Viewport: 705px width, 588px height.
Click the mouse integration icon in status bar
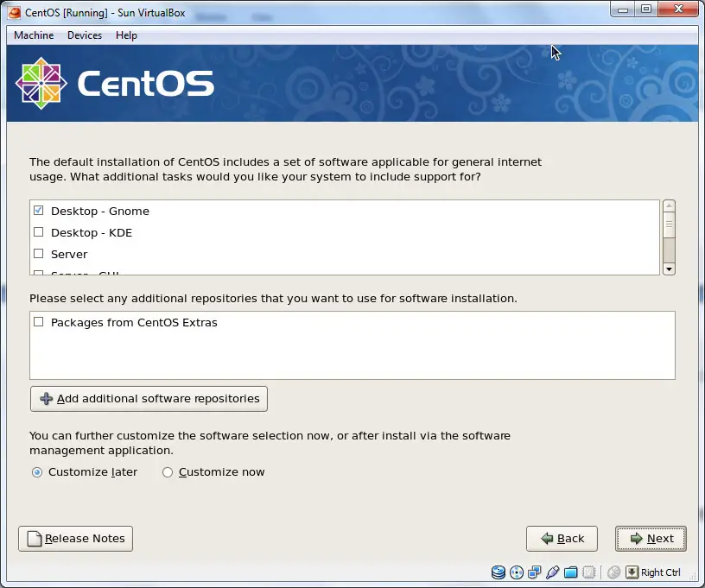click(613, 572)
